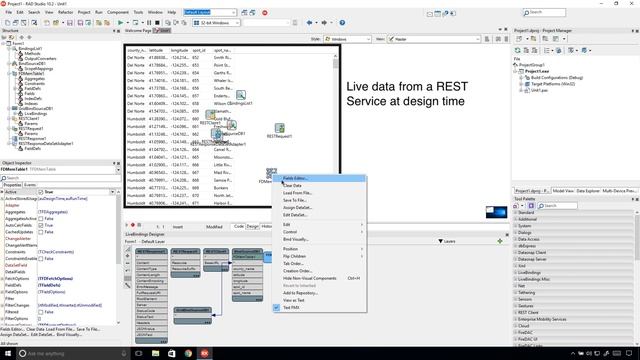This screenshot has height=360, width=640.
Task: Click the RAD Studio taskbar icon
Action: pos(205,353)
